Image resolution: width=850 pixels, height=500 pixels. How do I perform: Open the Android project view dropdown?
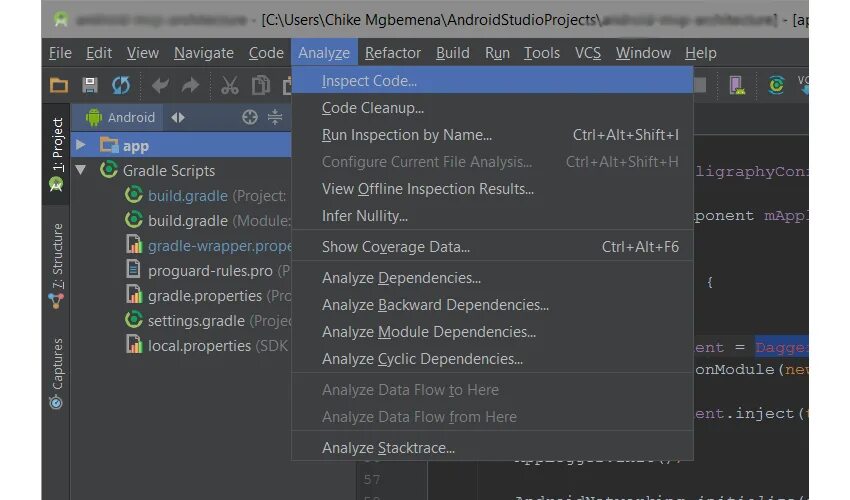point(178,117)
